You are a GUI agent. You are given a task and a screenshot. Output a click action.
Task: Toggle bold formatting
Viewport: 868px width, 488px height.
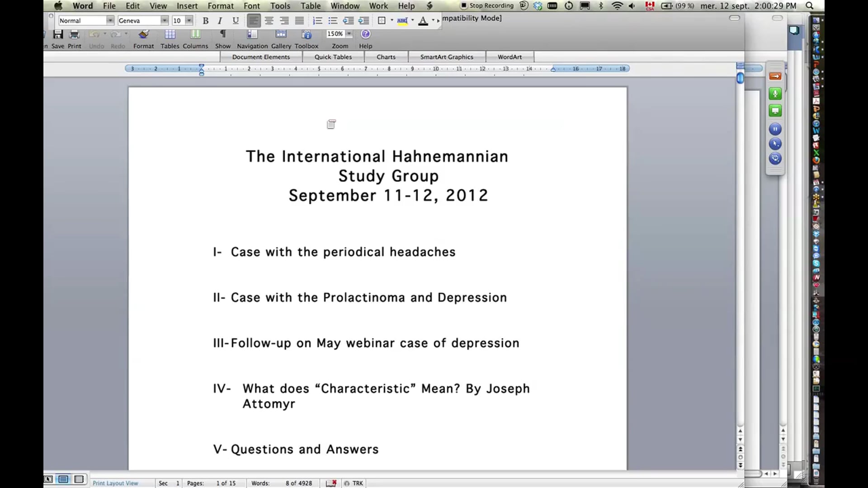(x=205, y=20)
